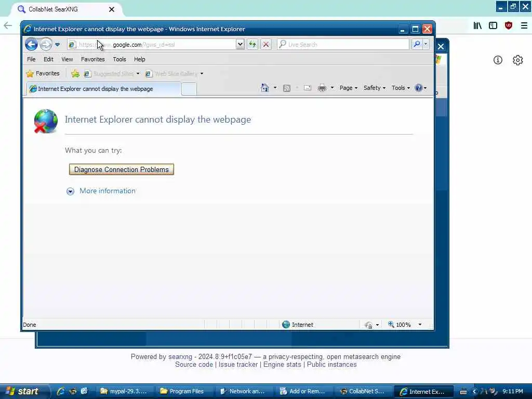532x399 pixels.
Task: Open the Library icon in background browser
Action: pyautogui.click(x=477, y=25)
